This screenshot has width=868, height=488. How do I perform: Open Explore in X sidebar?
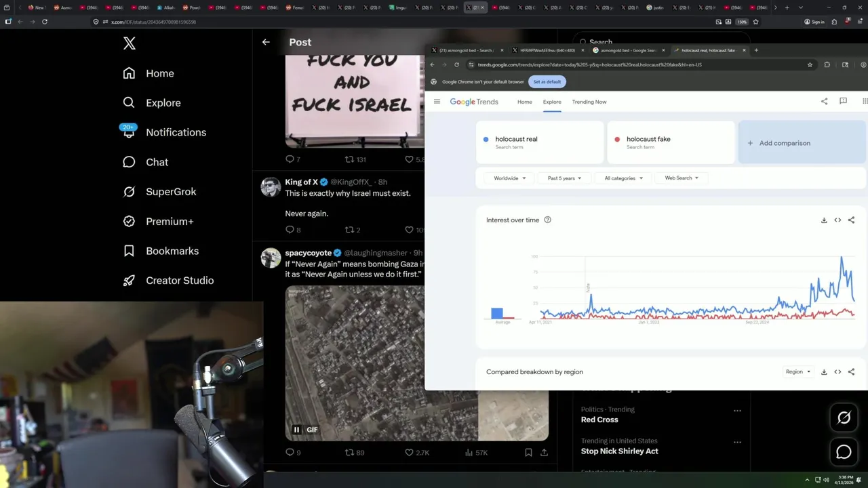pos(152,103)
